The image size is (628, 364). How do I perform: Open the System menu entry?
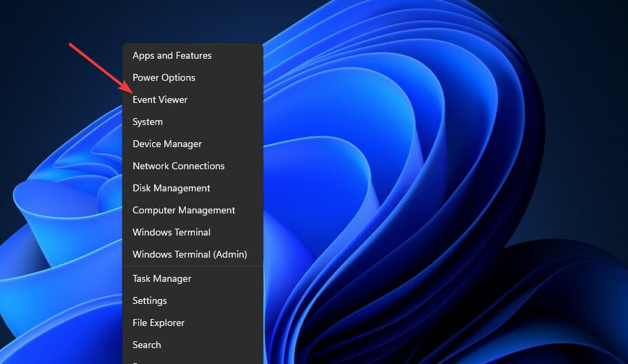(193, 122)
